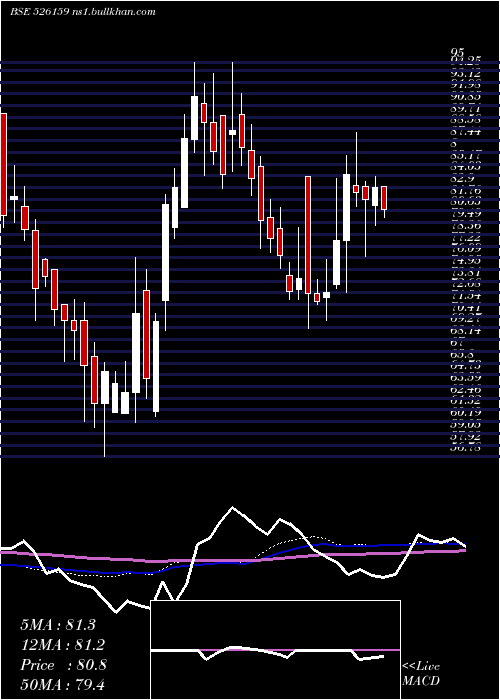Click the 68.14 price axis label
This screenshot has height=700, width=500.
[x=465, y=331]
